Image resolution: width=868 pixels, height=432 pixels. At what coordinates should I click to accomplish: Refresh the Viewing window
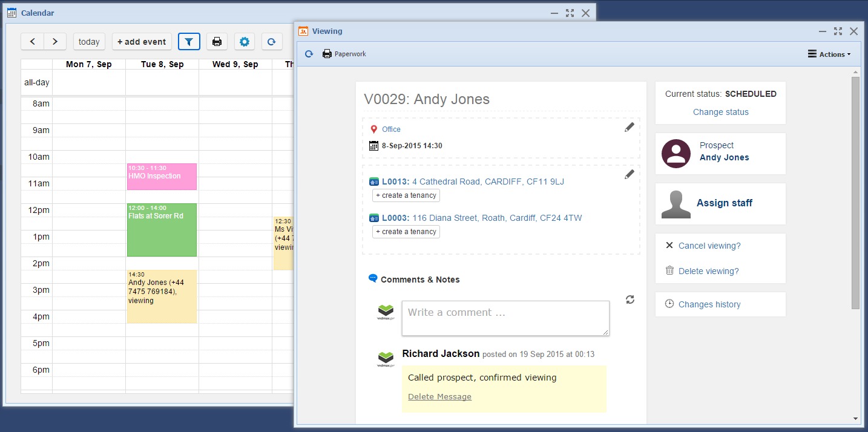(309, 54)
